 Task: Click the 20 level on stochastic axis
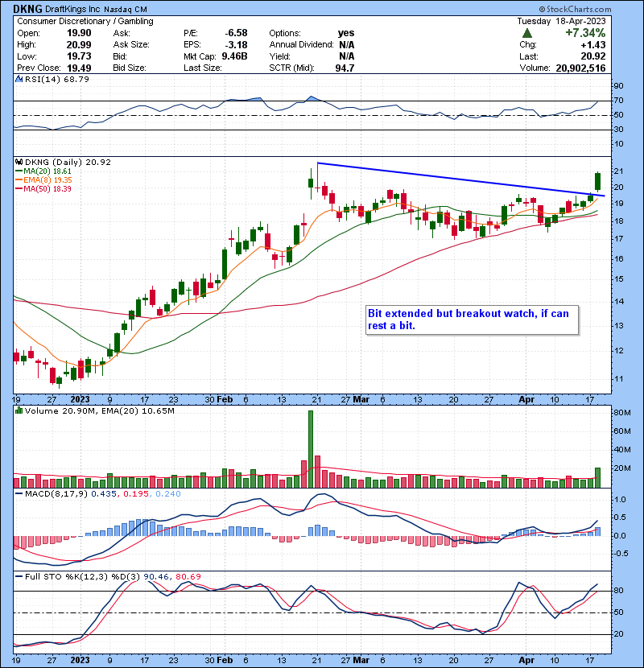(x=618, y=634)
